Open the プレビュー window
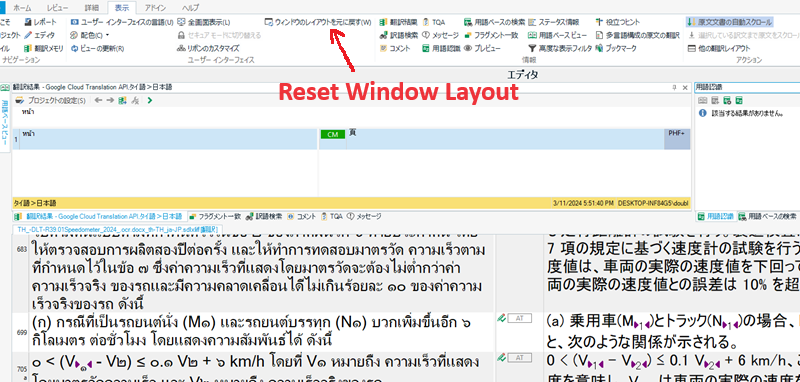This screenshot has height=382, width=800. pyautogui.click(x=482, y=48)
